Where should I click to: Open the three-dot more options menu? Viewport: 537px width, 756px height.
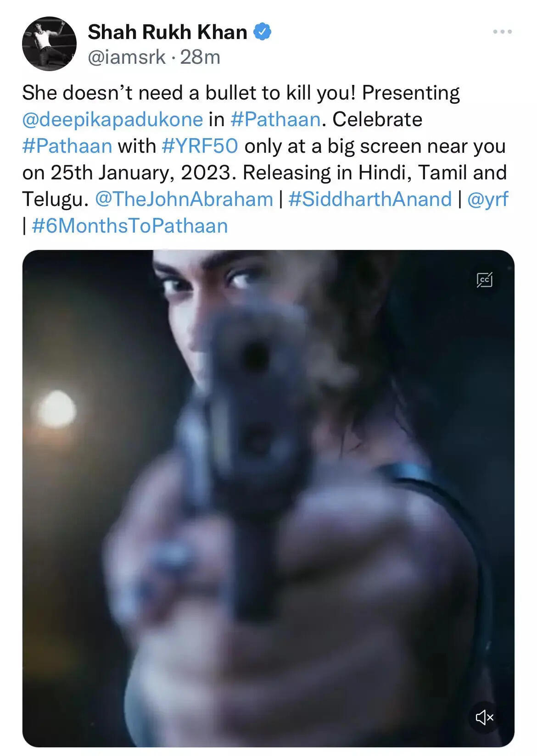tap(503, 32)
